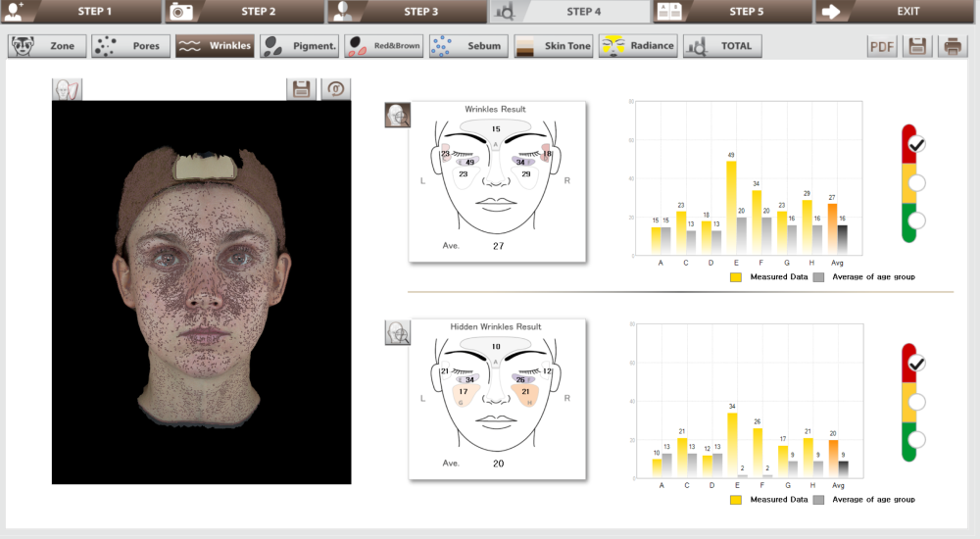The width and height of the screenshot is (980, 539).
Task: Export the report using the PDF icon
Action: [883, 46]
